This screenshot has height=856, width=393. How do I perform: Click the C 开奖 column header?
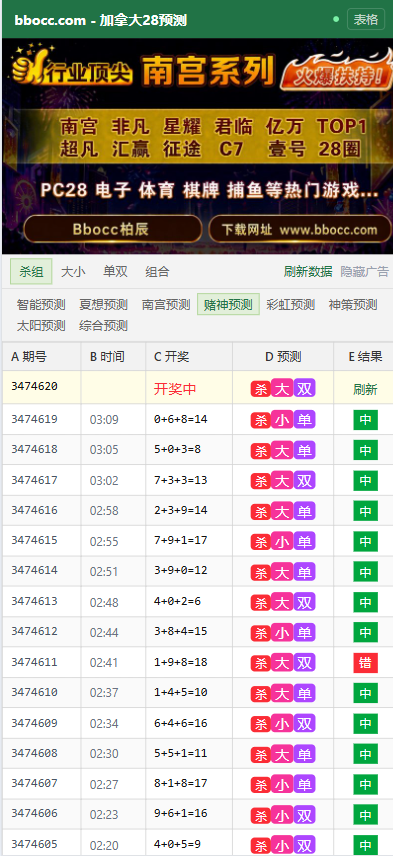(x=189, y=356)
